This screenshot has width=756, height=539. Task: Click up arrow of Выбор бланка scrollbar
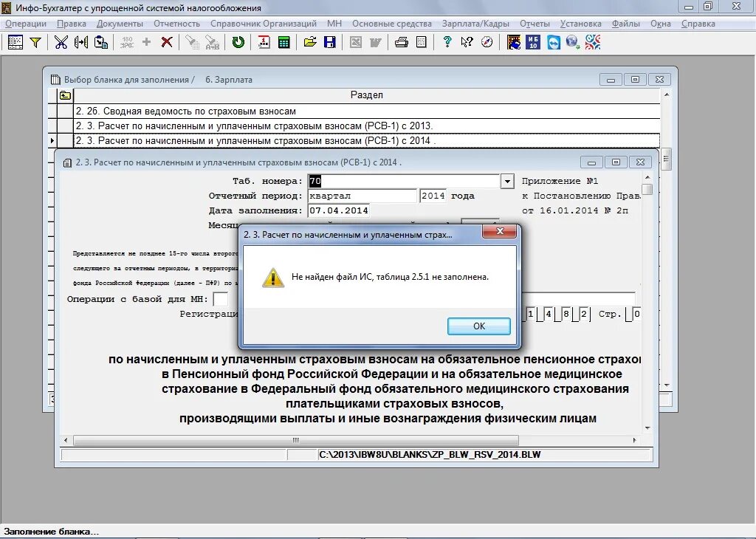[x=667, y=95]
